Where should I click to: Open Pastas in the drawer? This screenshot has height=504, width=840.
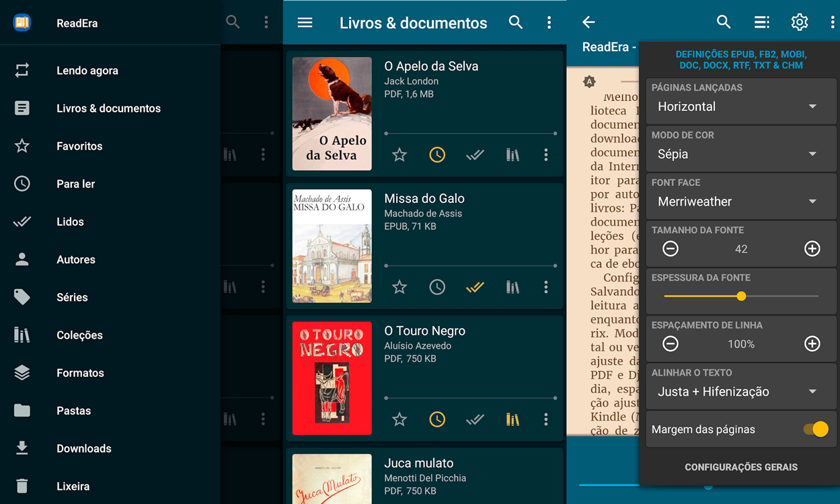point(110,411)
